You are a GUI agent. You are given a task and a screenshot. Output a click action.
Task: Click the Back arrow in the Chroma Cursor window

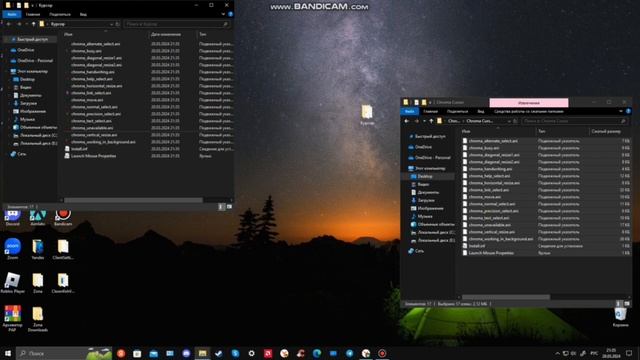click(x=407, y=121)
